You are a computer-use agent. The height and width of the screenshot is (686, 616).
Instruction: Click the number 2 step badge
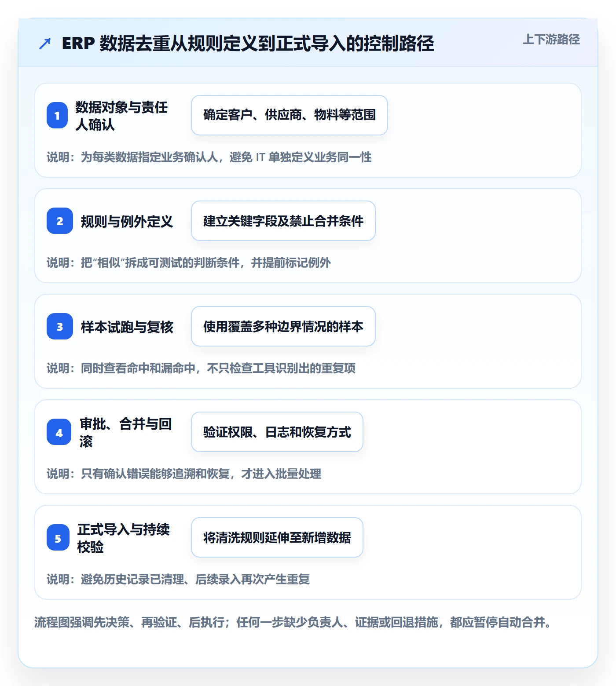(x=60, y=221)
